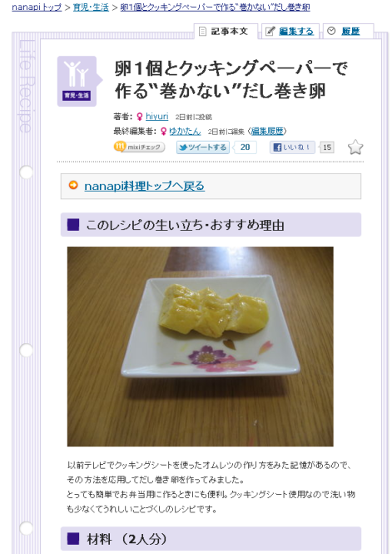Click the article title breadcrumb link
Image resolution: width=392 pixels, height=554 pixels.
tap(216, 7)
